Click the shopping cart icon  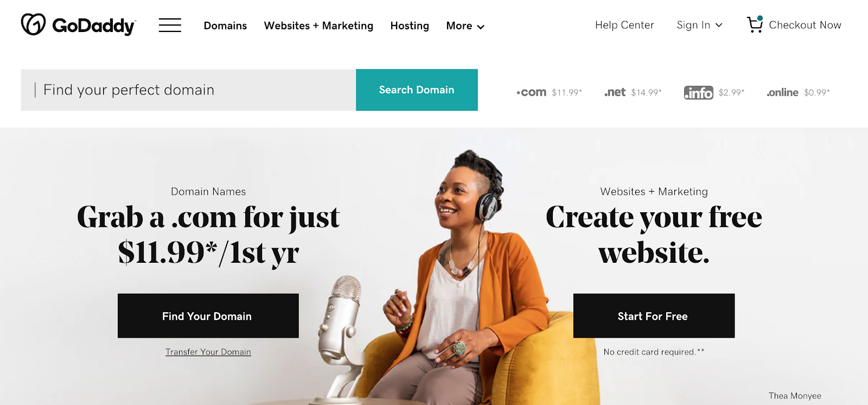755,24
